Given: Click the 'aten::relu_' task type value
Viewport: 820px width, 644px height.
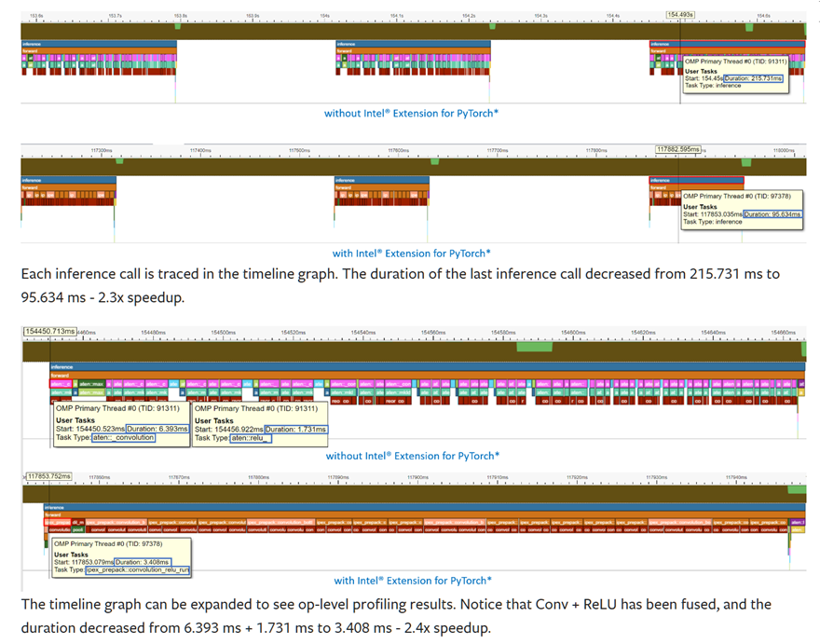Looking at the screenshot, I should (251, 438).
